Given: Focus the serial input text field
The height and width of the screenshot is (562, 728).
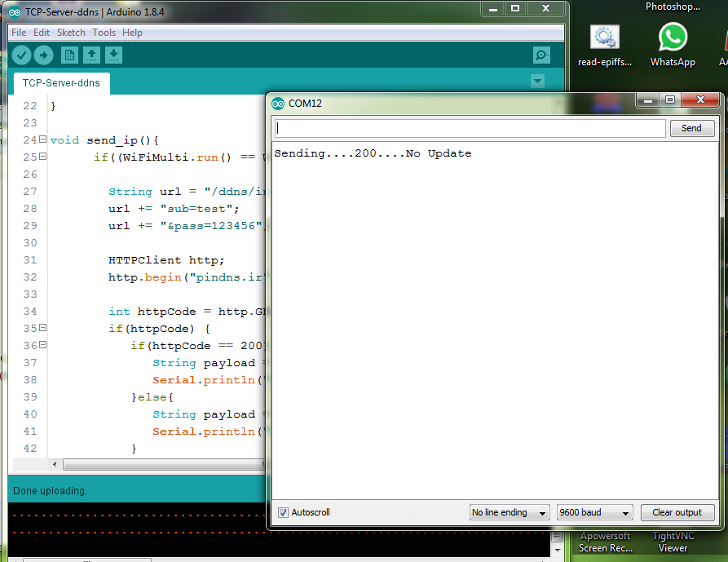Looking at the screenshot, I should pyautogui.click(x=470, y=128).
